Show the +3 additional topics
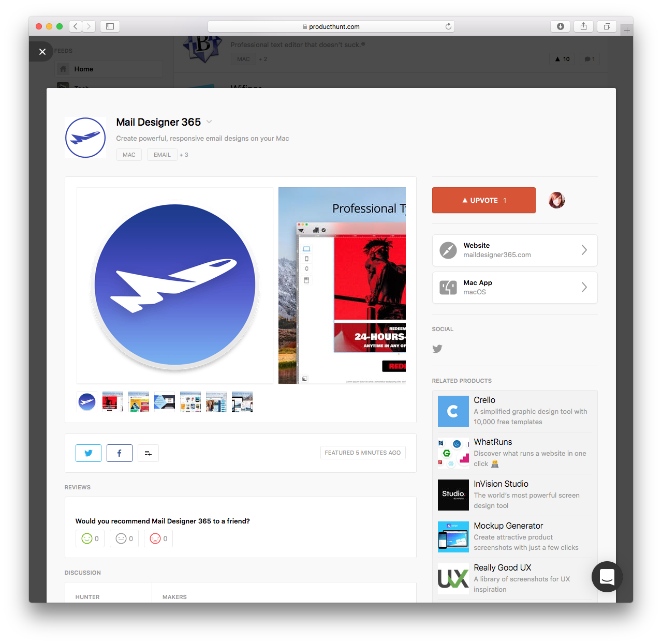This screenshot has height=644, width=662. (x=184, y=155)
